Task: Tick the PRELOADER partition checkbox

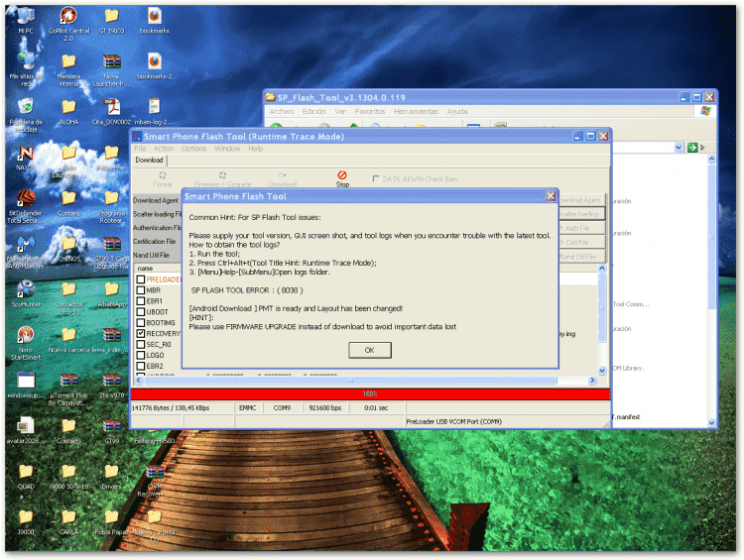Action: (x=141, y=280)
